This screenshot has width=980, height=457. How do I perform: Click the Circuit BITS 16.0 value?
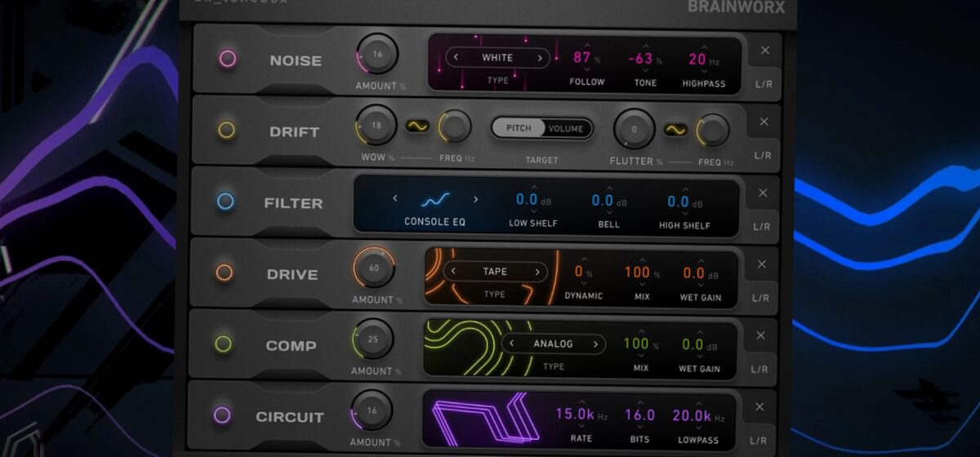(x=639, y=415)
